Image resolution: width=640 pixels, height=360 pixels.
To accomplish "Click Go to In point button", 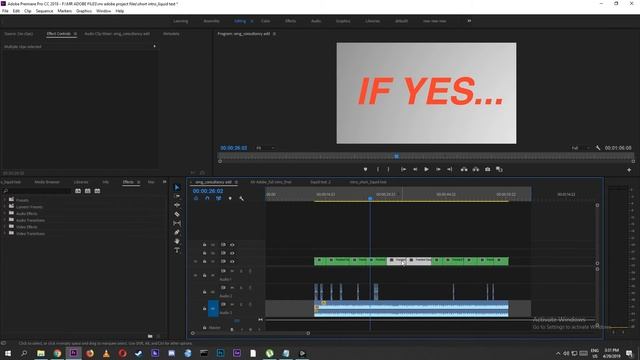I will pyautogui.click(x=403, y=169).
